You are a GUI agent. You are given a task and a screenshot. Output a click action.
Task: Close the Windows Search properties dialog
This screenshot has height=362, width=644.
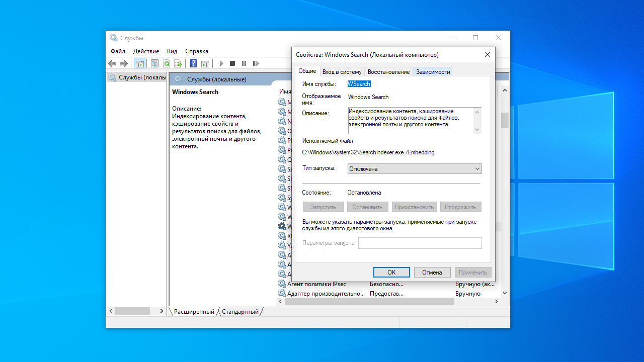[487, 54]
